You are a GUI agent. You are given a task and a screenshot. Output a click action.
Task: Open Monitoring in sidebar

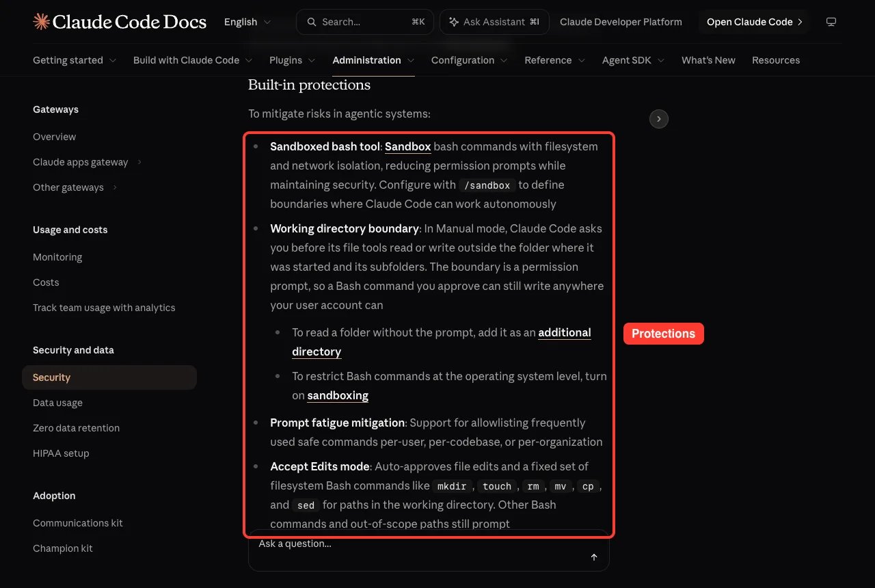[x=57, y=257]
